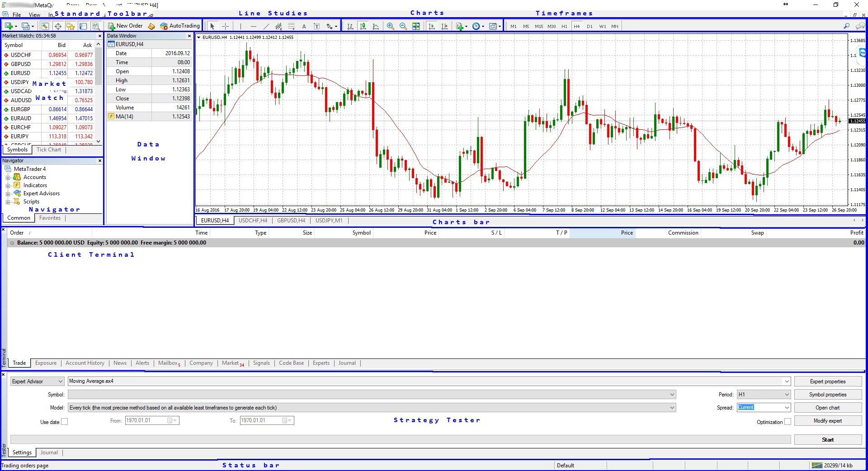Open the MetaEditor yellow book icon
The height and width of the screenshot is (471, 868).
point(151,26)
